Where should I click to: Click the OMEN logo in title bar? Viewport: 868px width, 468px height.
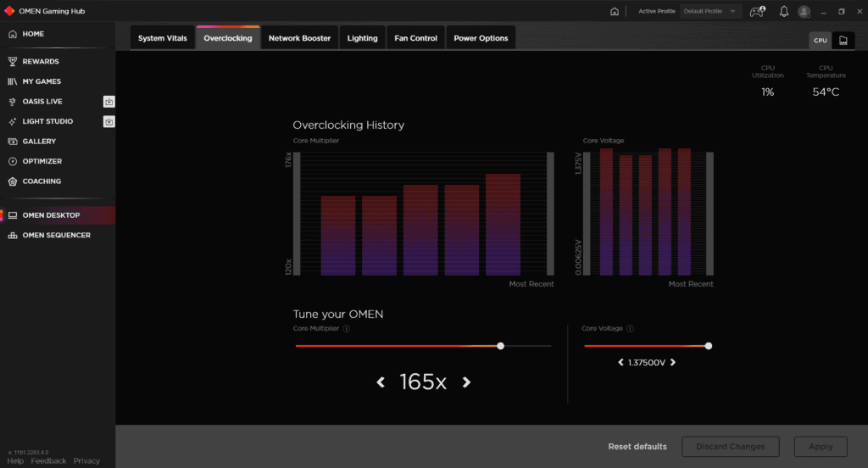9,11
